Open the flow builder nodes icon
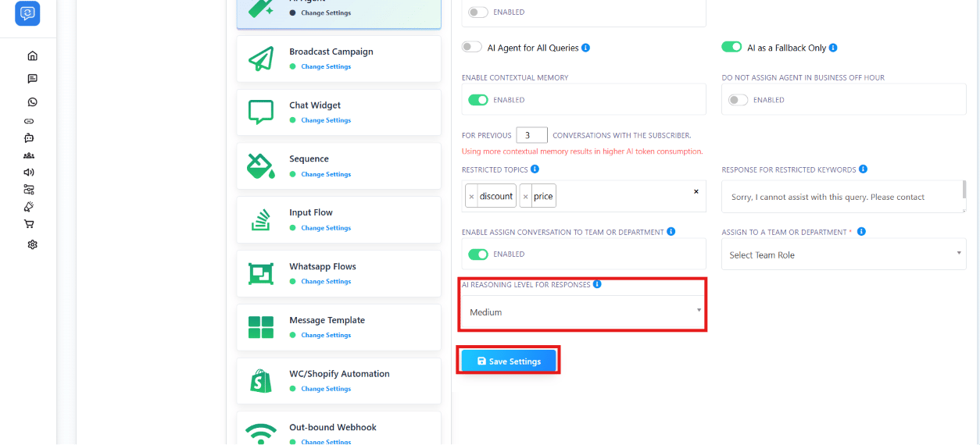980x445 pixels. click(29, 189)
